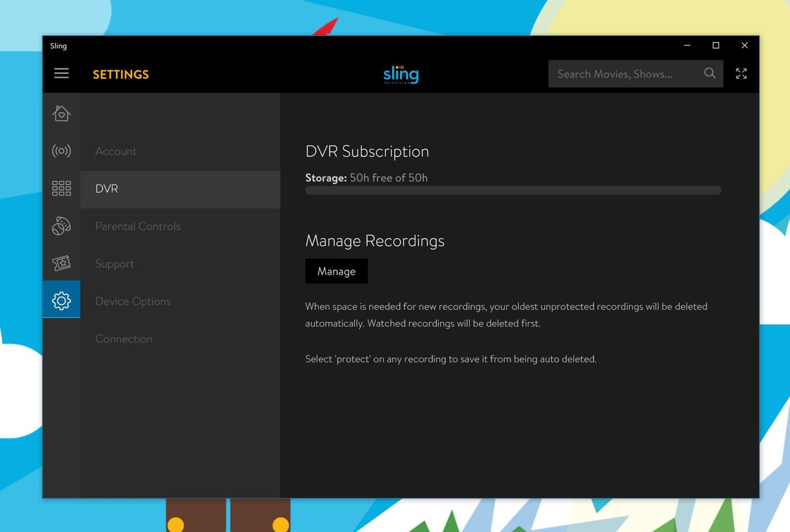This screenshot has height=532, width=790.
Task: Open the Sports icon in sidebar
Action: (61, 226)
